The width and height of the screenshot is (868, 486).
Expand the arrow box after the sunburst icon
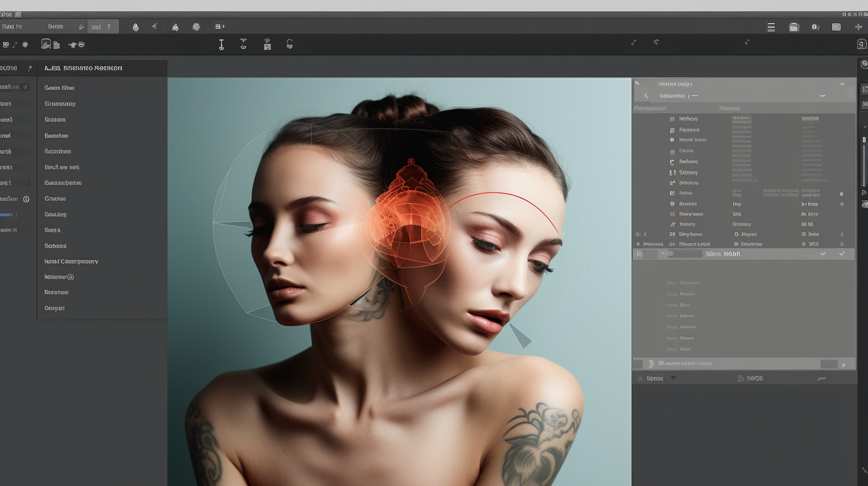(x=220, y=27)
